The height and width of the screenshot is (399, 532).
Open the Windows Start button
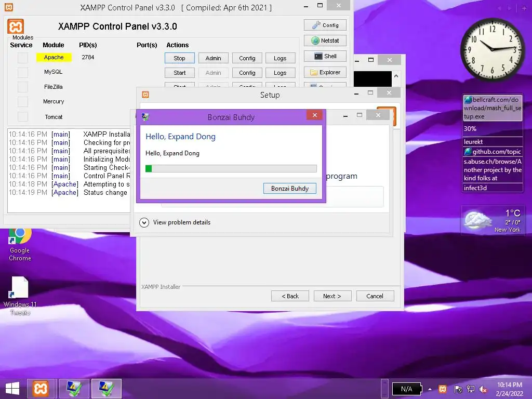[12, 389]
